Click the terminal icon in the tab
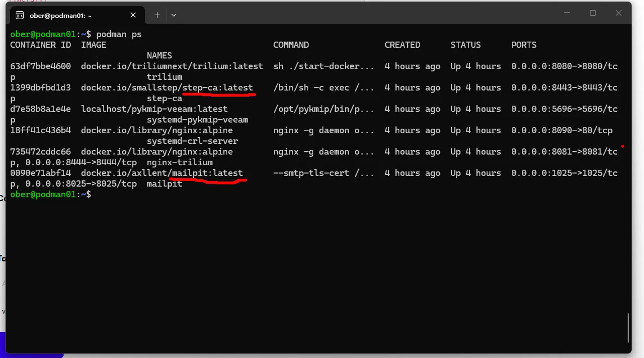This screenshot has height=358, width=644. (19, 15)
